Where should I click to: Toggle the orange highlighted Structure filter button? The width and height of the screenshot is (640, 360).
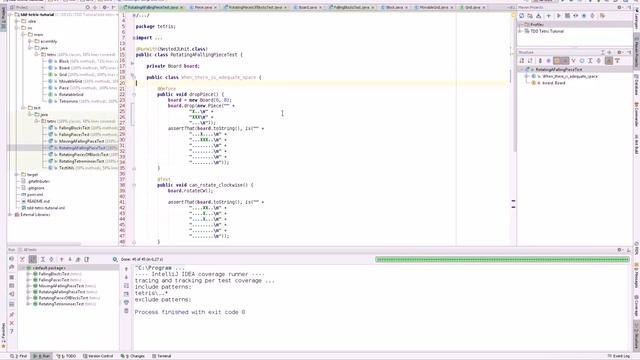[x=557, y=61]
